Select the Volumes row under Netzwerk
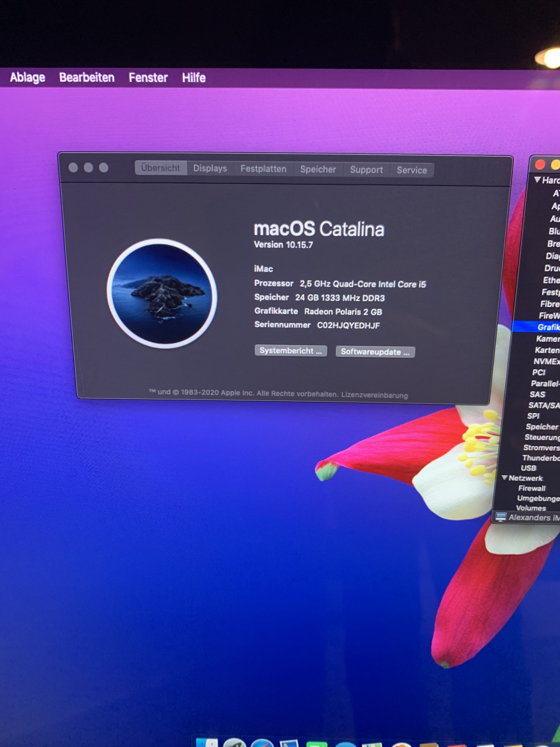 click(531, 508)
